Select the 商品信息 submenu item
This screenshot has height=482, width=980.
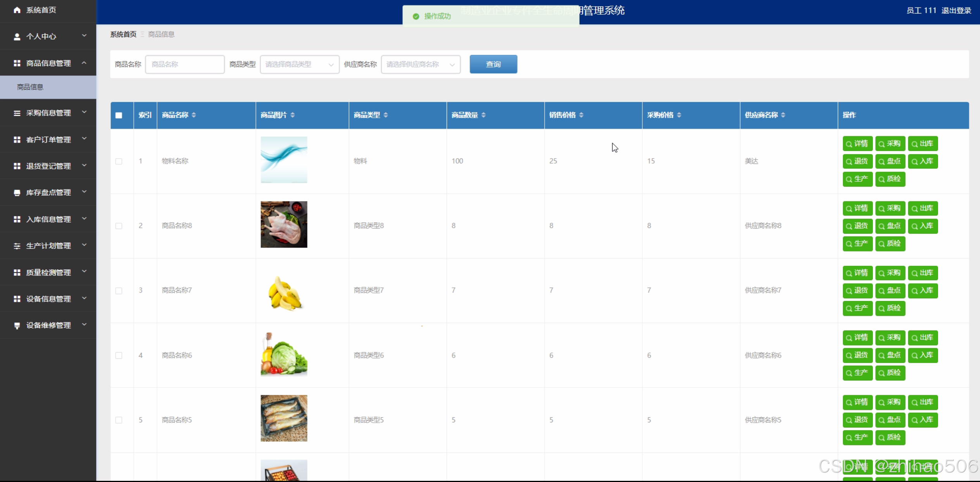tap(30, 87)
